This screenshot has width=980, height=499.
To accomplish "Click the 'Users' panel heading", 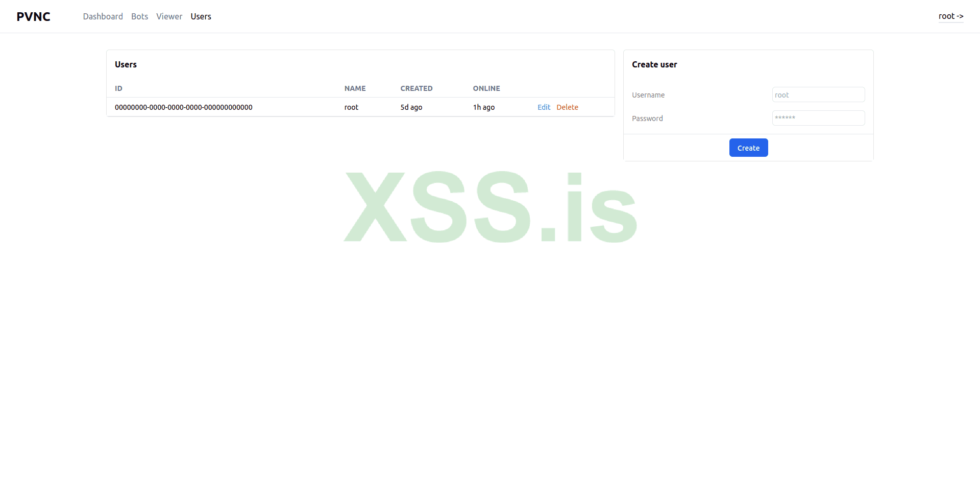I will coord(126,64).
